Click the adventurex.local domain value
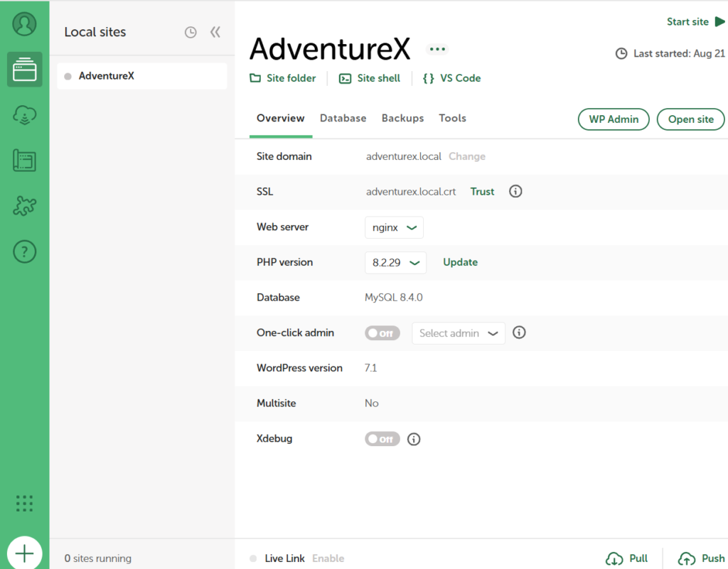Viewport: 728px width, 569px height. 404,156
